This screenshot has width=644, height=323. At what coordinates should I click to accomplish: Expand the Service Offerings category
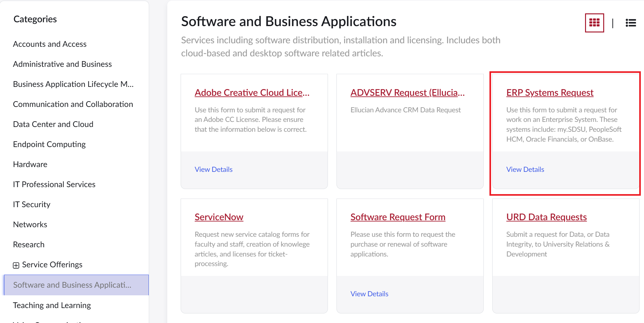pyautogui.click(x=16, y=265)
